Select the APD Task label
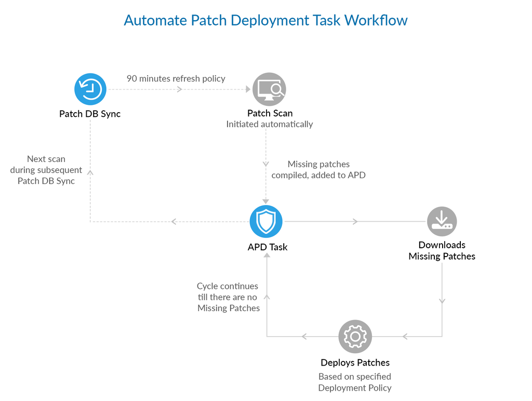The width and height of the screenshot is (532, 401). click(x=267, y=247)
